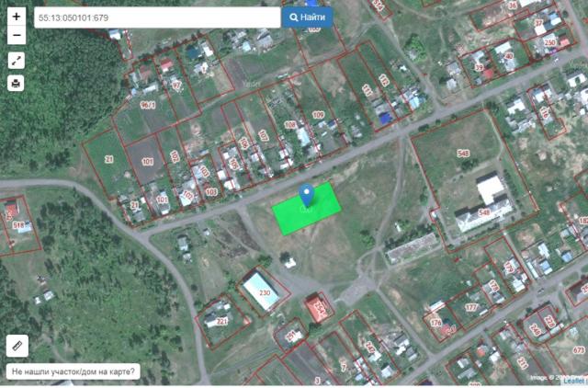
Task: Select parcel labeled 109
Action: 318,115
